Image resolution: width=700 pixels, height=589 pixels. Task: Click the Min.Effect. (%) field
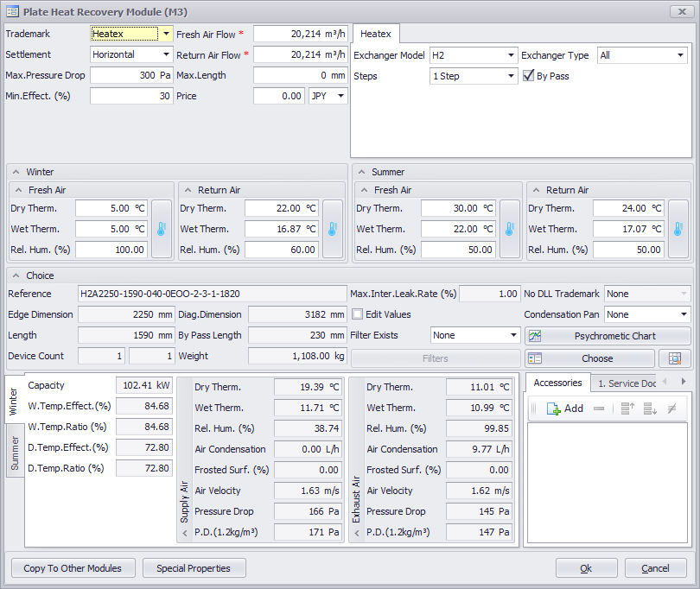131,96
